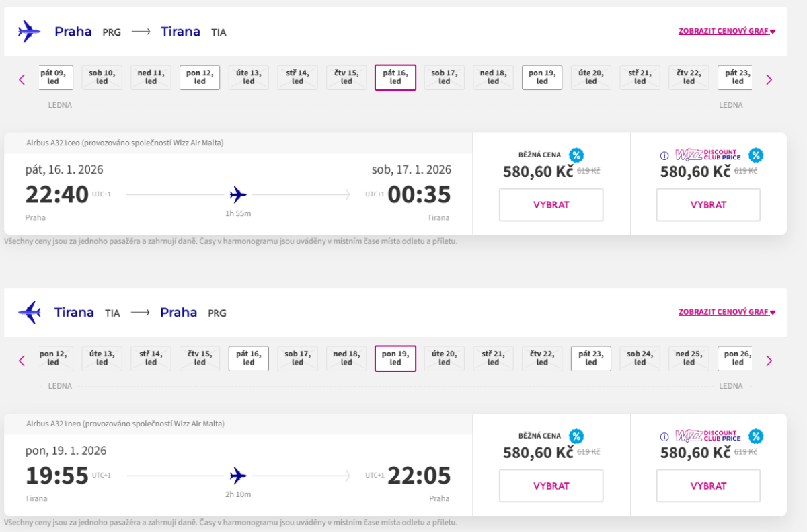This screenshot has width=807, height=532.
Task: Select pon 12, led outbound date
Action: (x=200, y=77)
